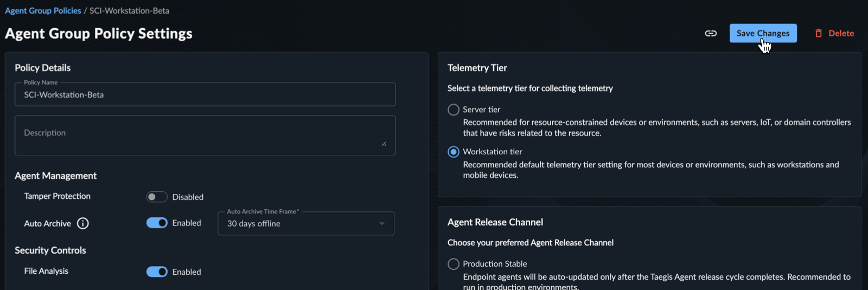The image size is (868, 290).
Task: Toggle Tamper Protection switch
Action: click(157, 197)
